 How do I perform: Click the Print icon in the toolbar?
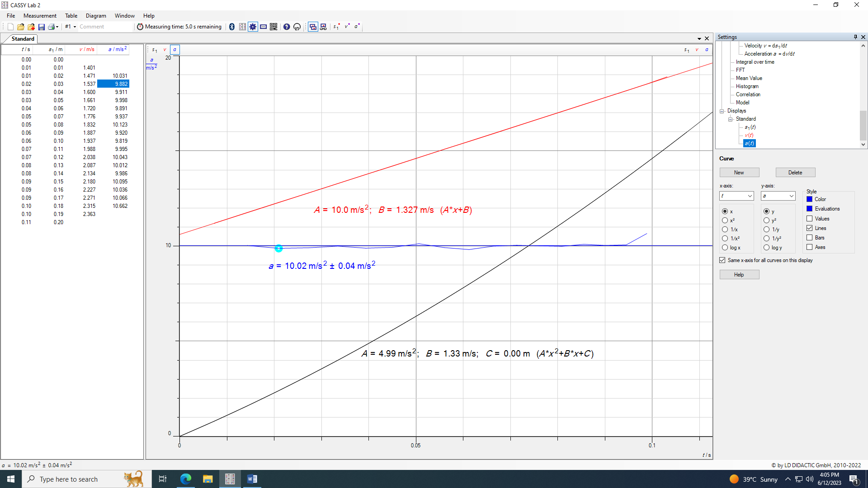tap(51, 27)
